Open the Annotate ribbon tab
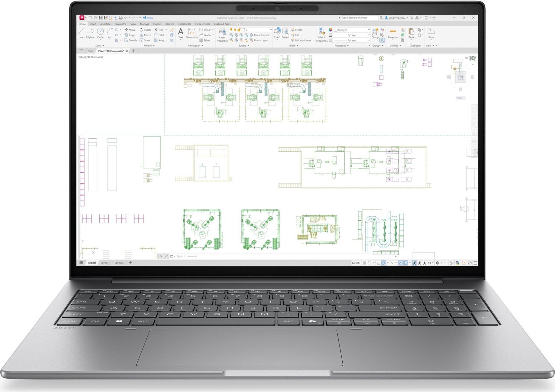This screenshot has height=392, width=555. pyautogui.click(x=105, y=24)
